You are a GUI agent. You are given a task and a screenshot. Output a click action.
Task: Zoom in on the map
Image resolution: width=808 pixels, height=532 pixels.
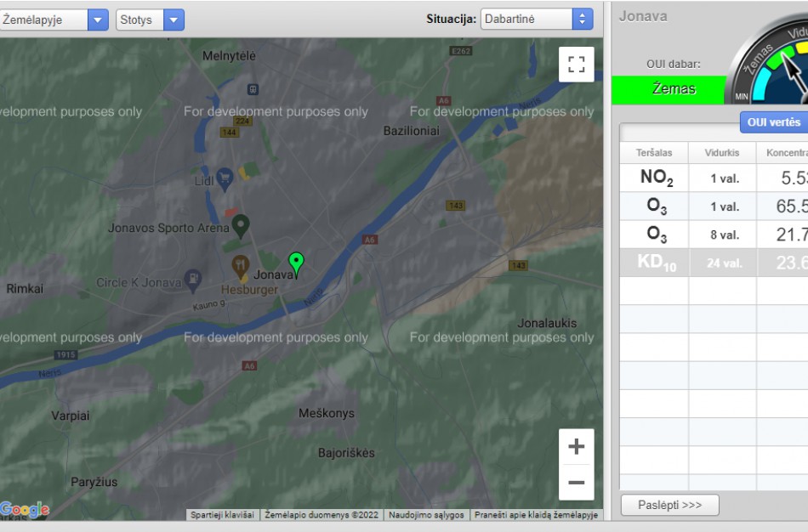576,447
